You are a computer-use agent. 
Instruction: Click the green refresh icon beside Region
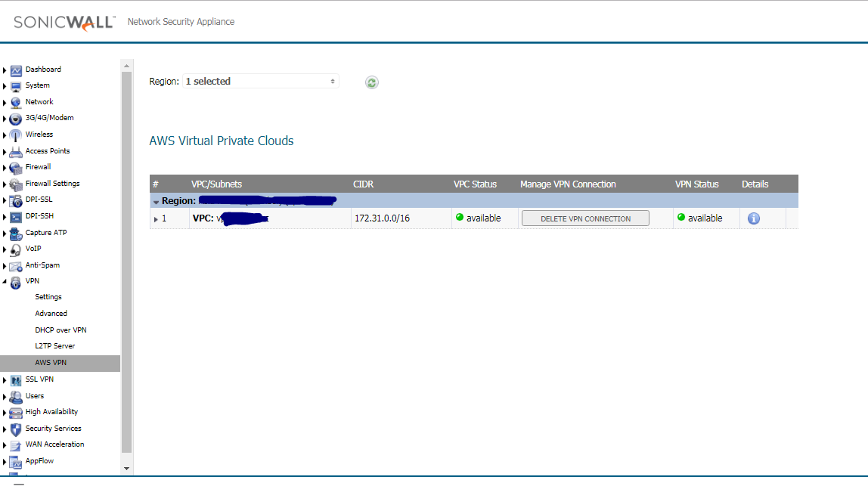[371, 82]
